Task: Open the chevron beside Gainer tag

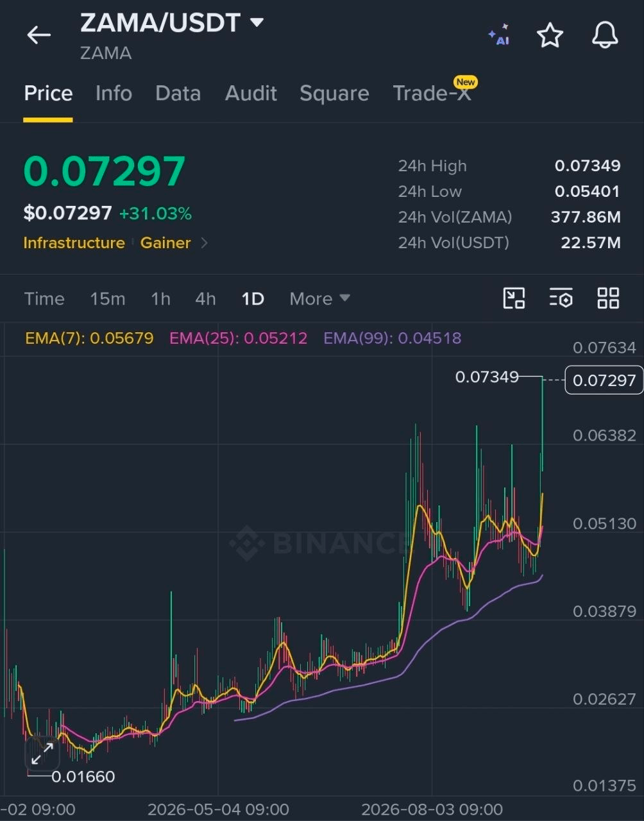Action: point(205,243)
